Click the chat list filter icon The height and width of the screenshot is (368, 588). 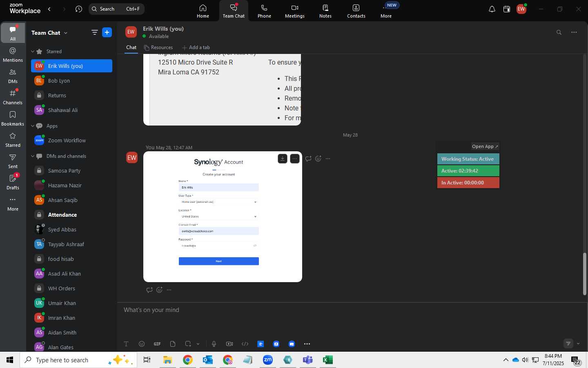[x=94, y=33]
